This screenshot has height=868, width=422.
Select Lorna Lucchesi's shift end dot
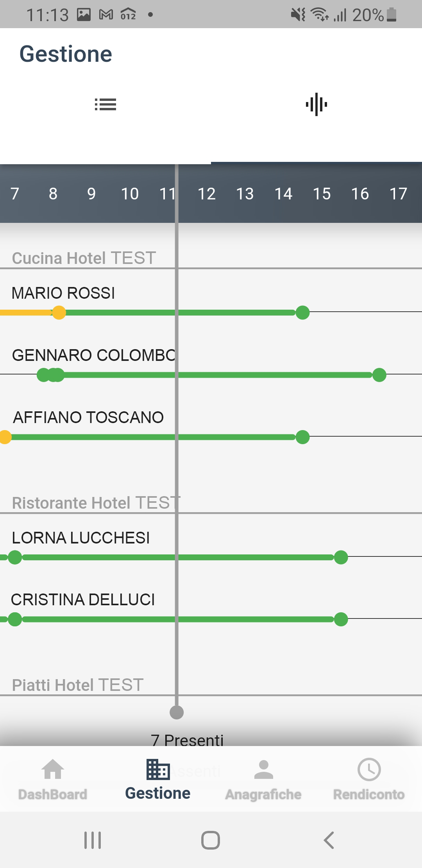[341, 557]
